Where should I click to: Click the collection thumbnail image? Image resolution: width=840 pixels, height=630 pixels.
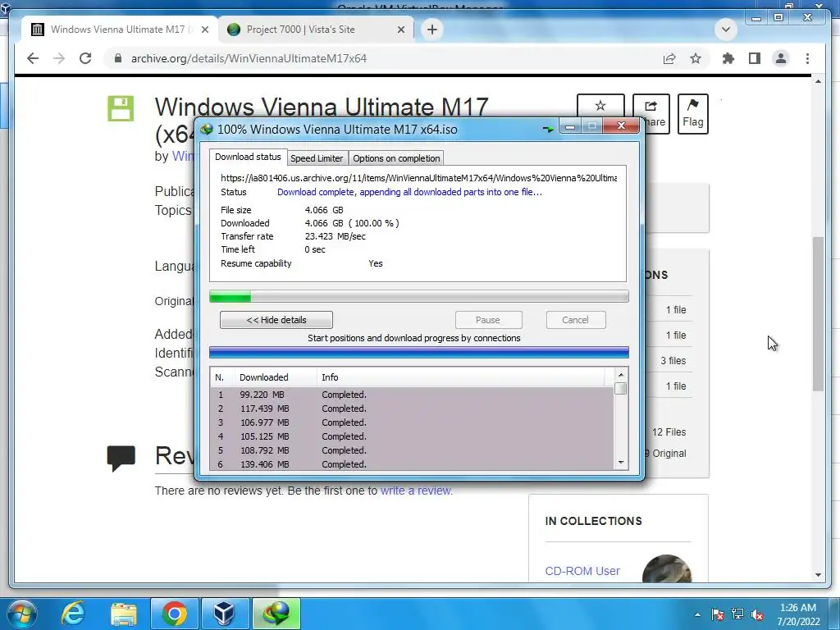[666, 569]
